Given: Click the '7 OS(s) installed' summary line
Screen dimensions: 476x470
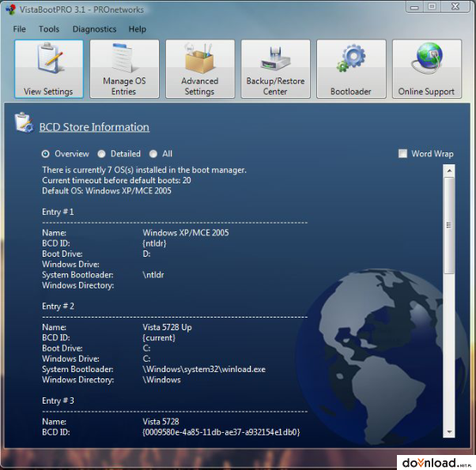Looking at the screenshot, I should pos(144,170).
